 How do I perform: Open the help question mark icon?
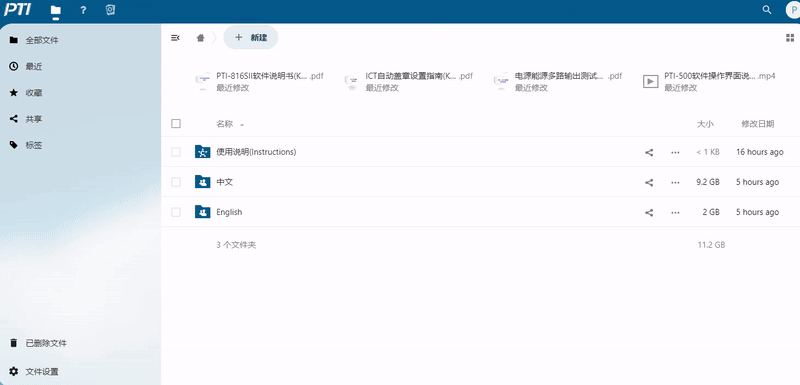(83, 10)
